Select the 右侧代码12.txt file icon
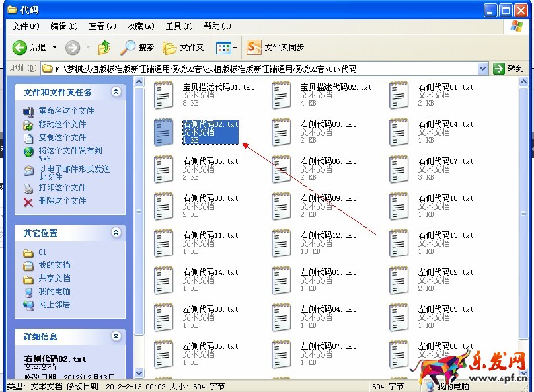 280,243
